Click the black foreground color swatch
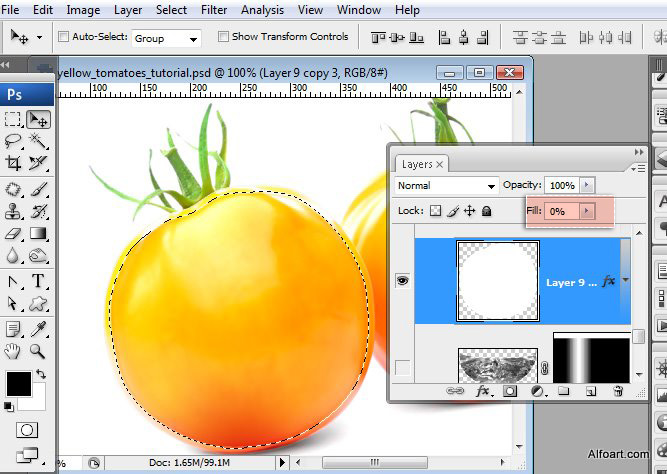Image resolution: width=667 pixels, height=474 pixels. pos(19,383)
